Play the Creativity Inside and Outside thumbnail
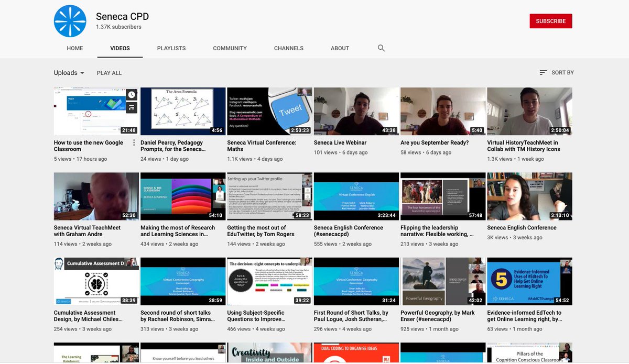The image size is (629, 364). pos(270,353)
